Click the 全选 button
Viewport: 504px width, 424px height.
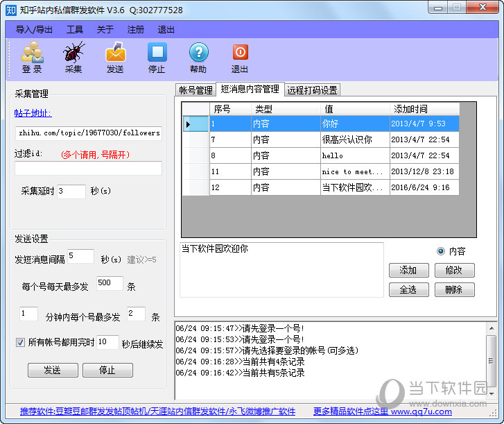(x=408, y=289)
